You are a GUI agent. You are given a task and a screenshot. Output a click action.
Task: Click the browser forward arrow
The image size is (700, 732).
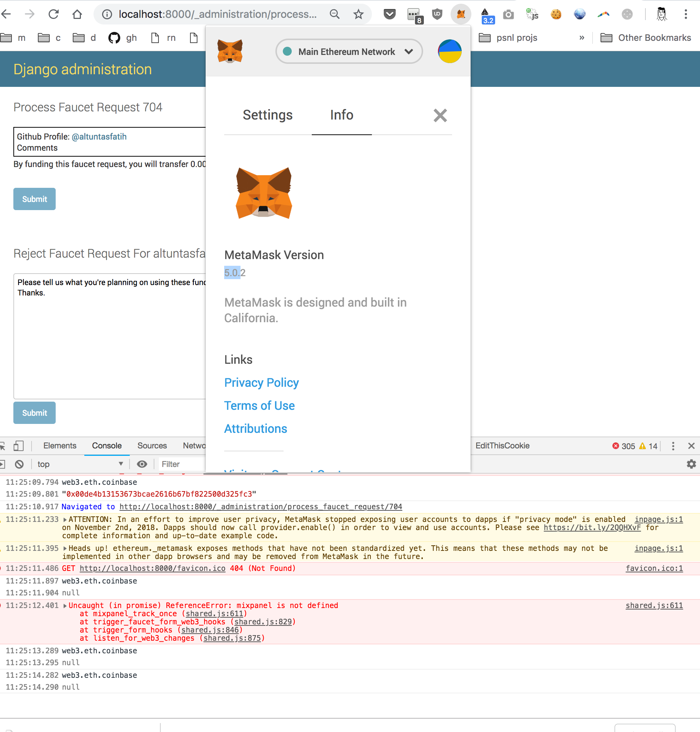29,14
